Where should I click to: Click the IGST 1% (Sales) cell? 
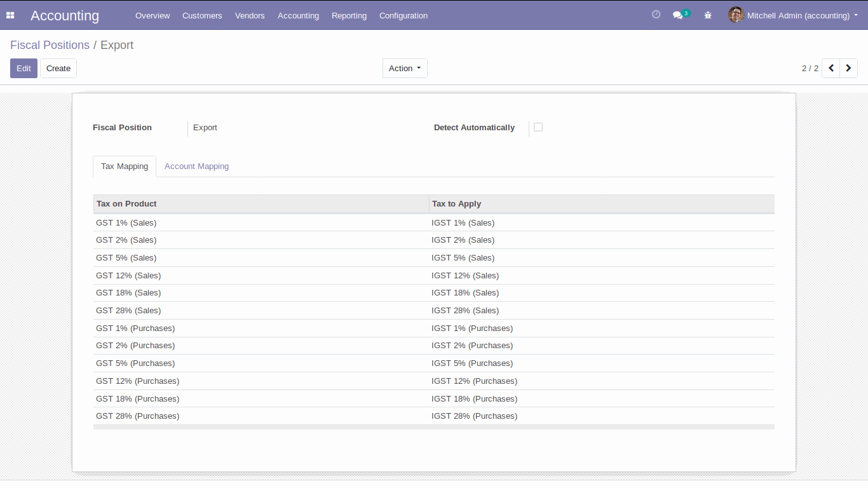602,222
